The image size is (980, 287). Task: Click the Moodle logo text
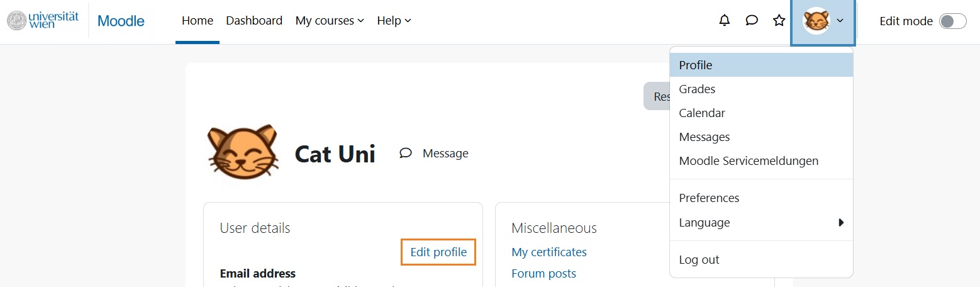(x=121, y=21)
